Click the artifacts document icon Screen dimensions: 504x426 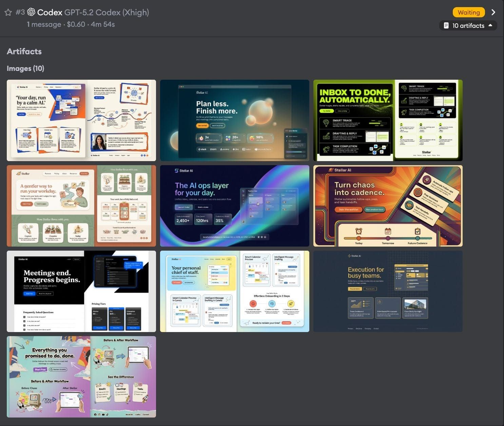pos(446,25)
